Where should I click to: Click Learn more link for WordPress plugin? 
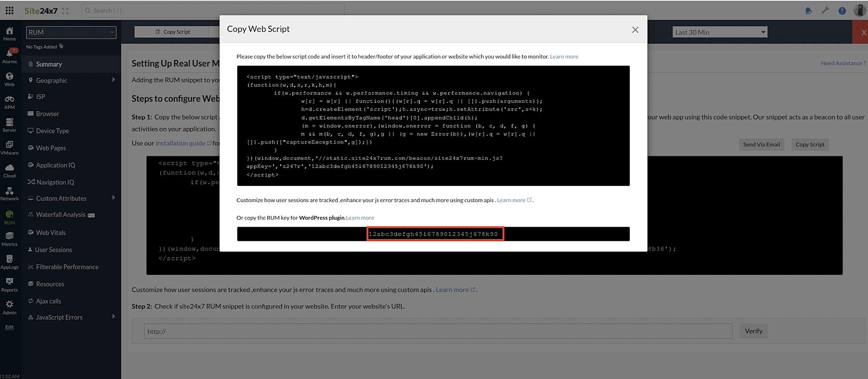[360, 218]
